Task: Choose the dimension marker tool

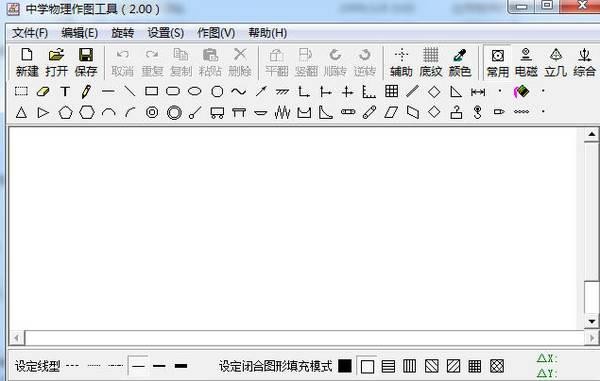Action: pyautogui.click(x=478, y=92)
